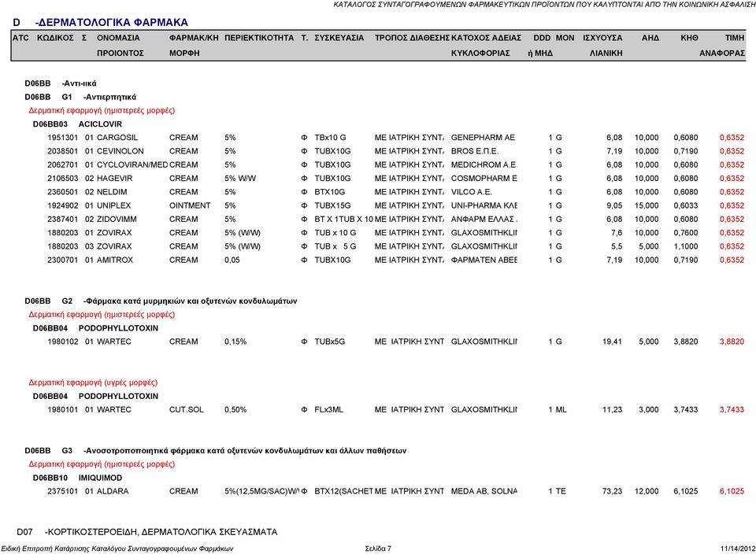The height and width of the screenshot is (554, 756).
Task: Select product name NELDIM
Action: tap(111, 192)
